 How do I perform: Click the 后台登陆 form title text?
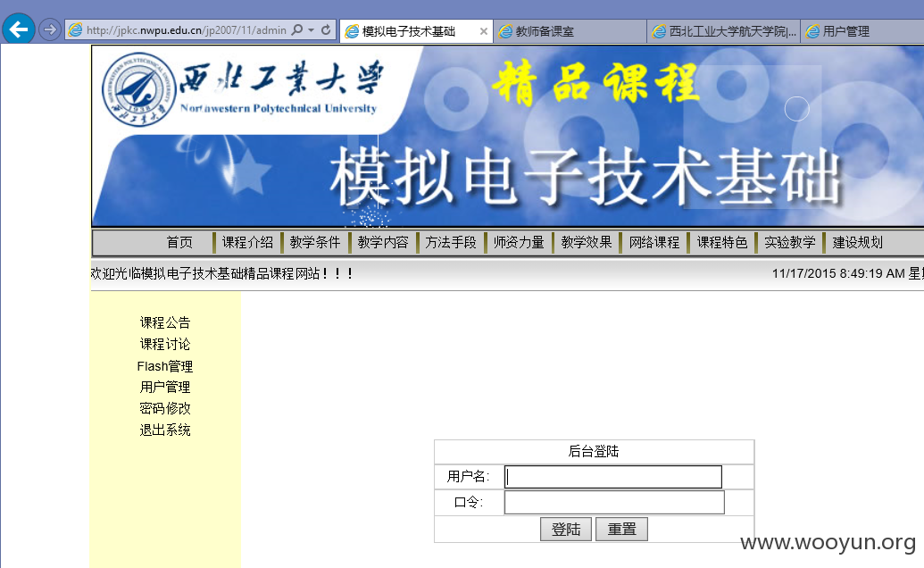pos(594,451)
